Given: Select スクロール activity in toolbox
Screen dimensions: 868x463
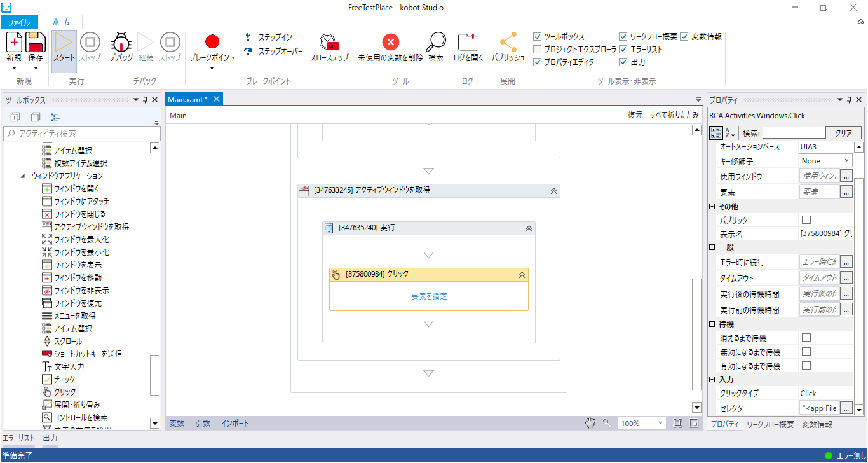Looking at the screenshot, I should (x=62, y=341).
